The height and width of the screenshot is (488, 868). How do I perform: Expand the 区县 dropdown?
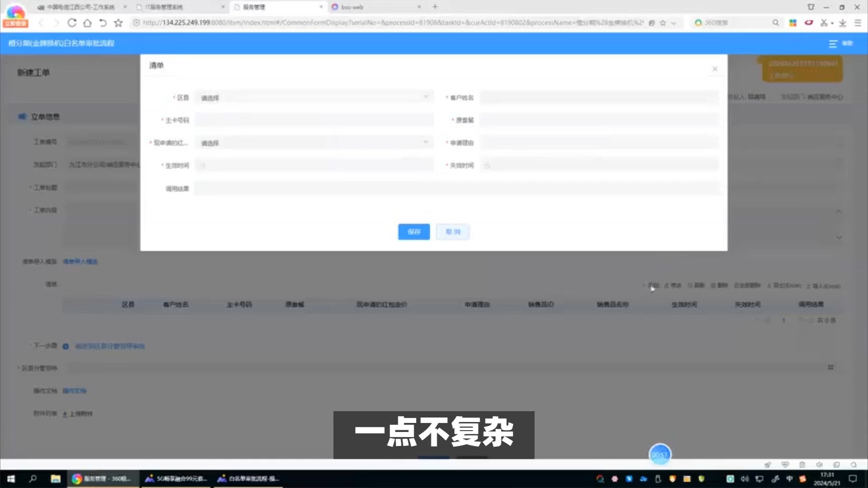314,98
